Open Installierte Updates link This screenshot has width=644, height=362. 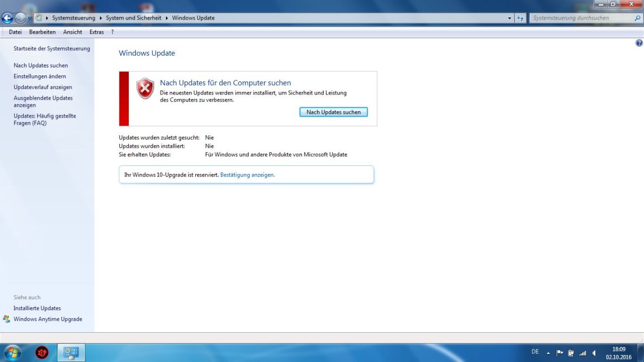pyautogui.click(x=37, y=308)
